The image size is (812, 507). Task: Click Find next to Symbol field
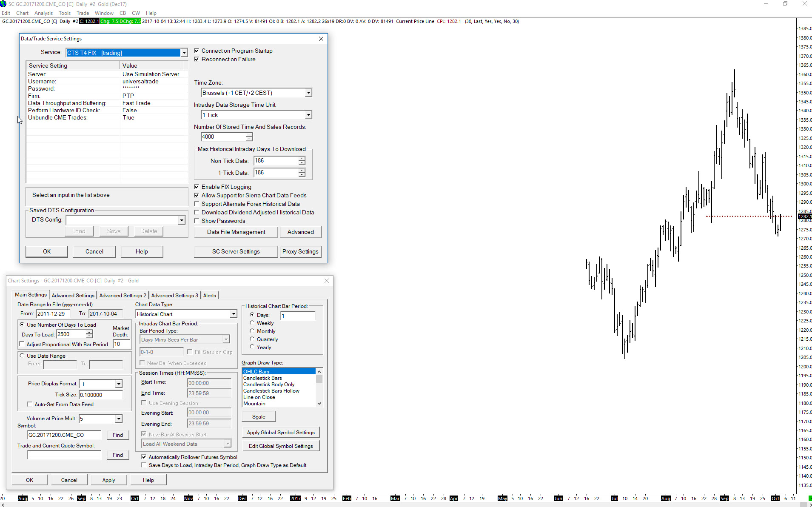coord(118,435)
